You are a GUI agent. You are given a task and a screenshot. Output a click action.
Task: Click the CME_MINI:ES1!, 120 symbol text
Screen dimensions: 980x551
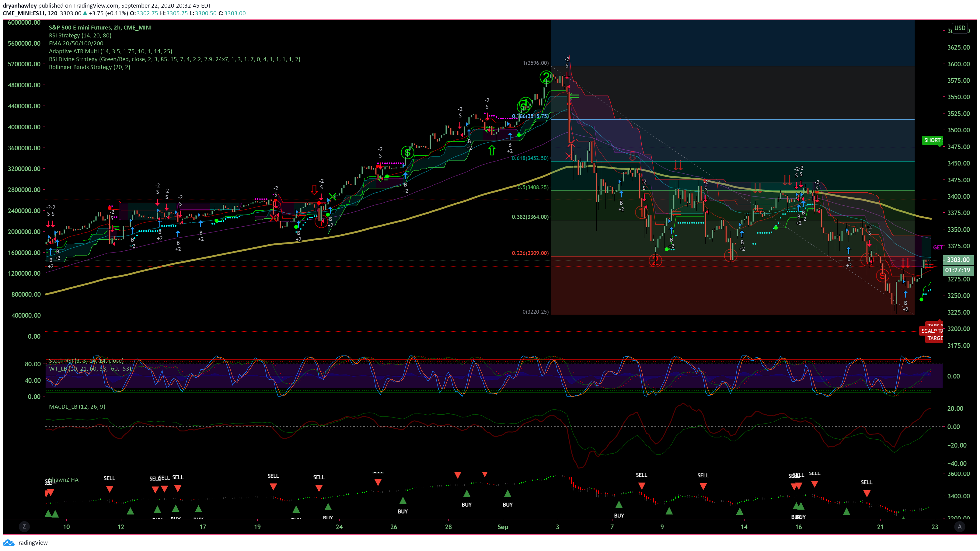point(30,13)
